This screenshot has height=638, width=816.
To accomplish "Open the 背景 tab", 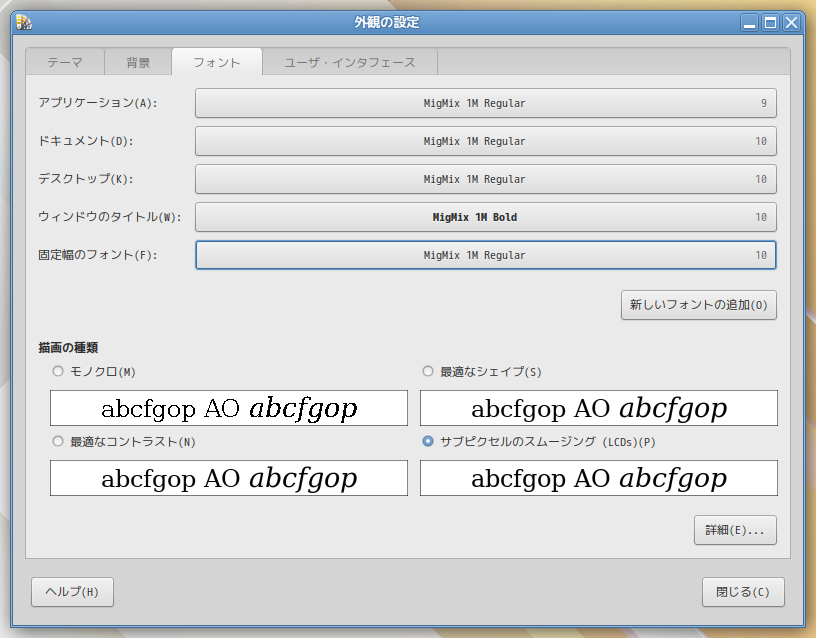I will (138, 62).
